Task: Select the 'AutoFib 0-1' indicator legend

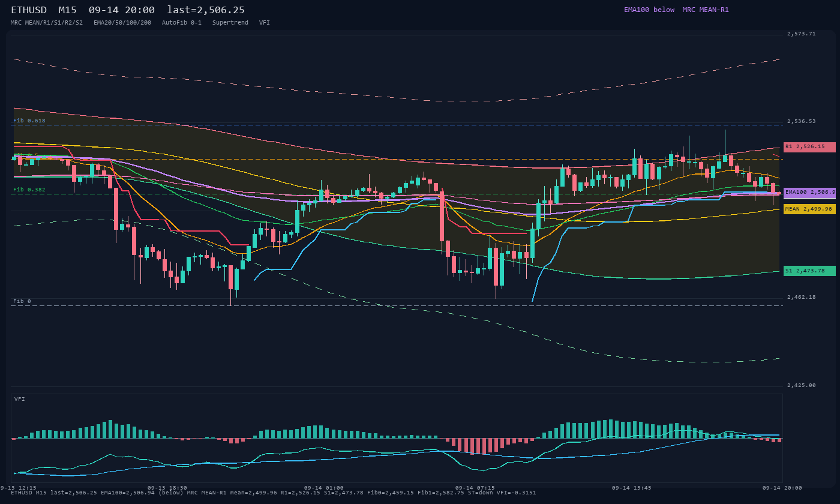Action: point(182,22)
